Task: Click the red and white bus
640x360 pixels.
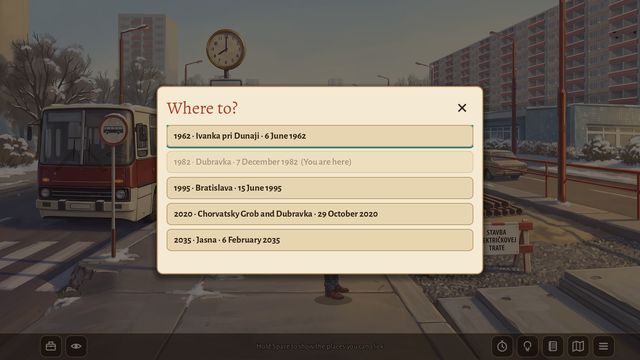Action: pyautogui.click(x=96, y=162)
